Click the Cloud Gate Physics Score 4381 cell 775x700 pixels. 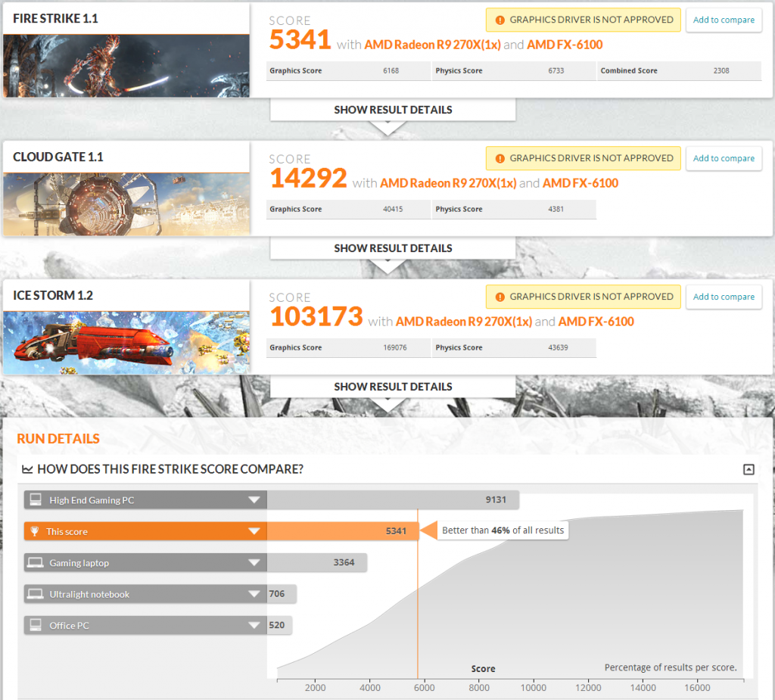(x=514, y=209)
